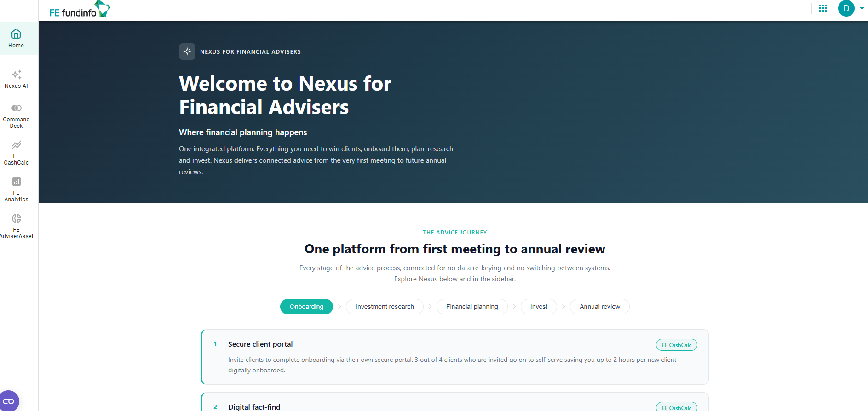The width and height of the screenshot is (868, 411).
Task: Click the FE CashCalc tag on Secure client portal
Action: (677, 345)
